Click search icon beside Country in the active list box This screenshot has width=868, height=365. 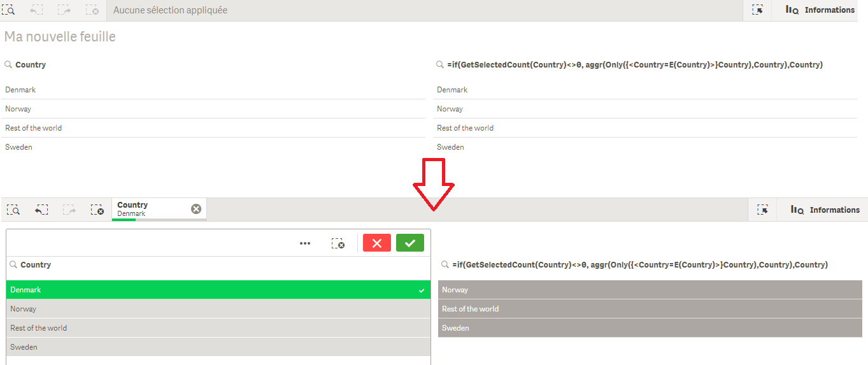(13, 264)
